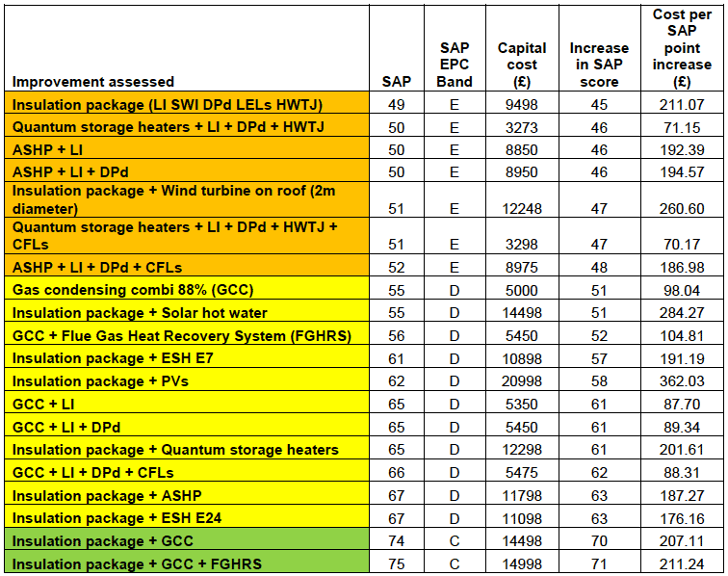This screenshot has width=728, height=576.
Task: Click capital cost 5350
Action: click(x=522, y=405)
